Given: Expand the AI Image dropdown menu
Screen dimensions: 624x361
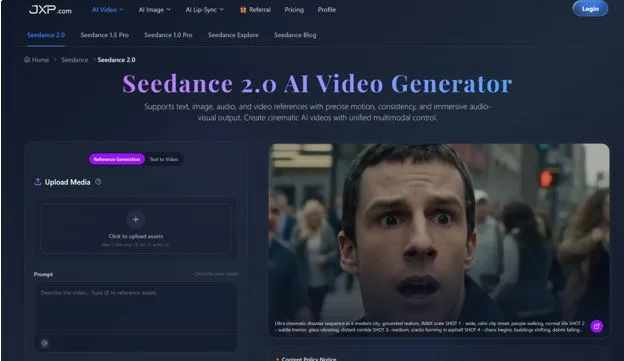Looking at the screenshot, I should pyautogui.click(x=154, y=10).
